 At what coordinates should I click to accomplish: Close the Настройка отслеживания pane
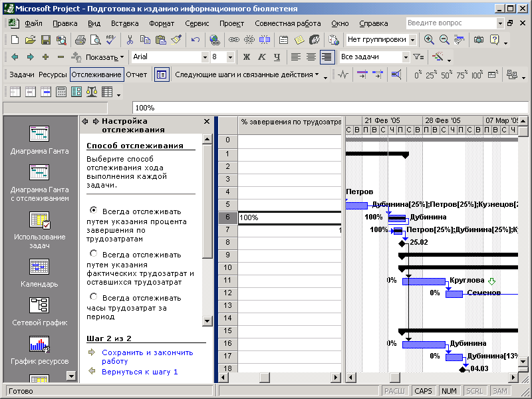pos(207,122)
